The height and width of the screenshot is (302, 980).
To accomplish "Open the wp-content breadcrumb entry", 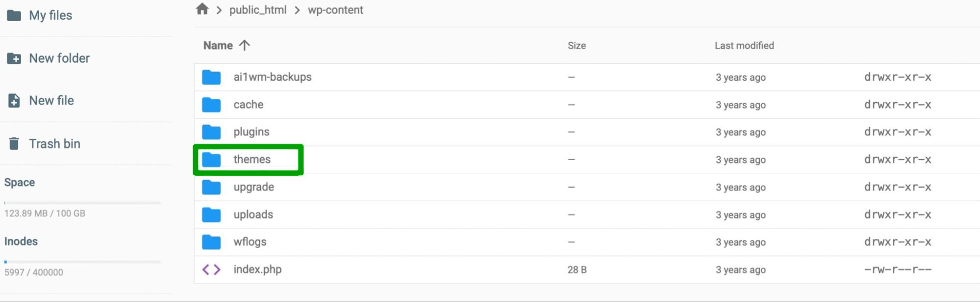I will point(335,10).
